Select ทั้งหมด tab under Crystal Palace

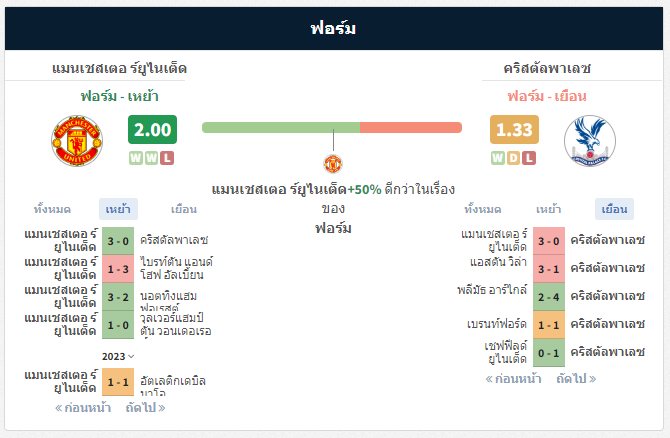482,209
